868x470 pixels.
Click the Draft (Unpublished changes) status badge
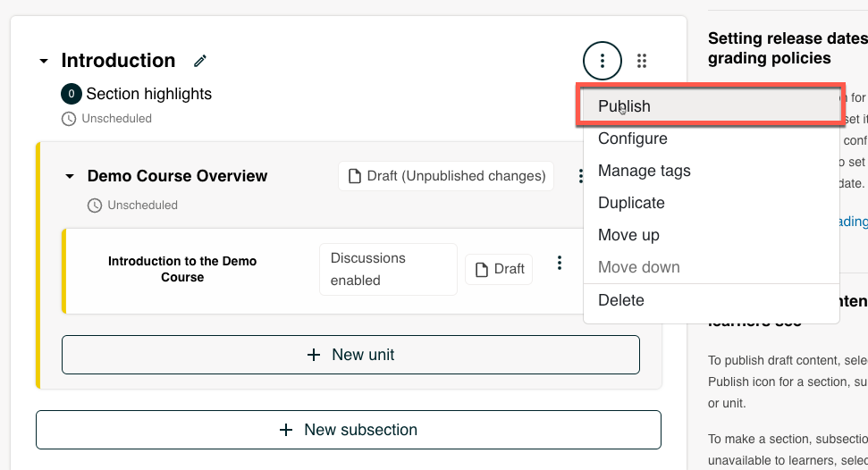click(x=446, y=176)
